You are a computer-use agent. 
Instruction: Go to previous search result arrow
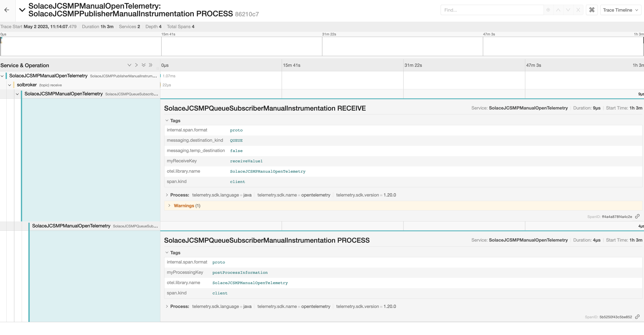pyautogui.click(x=558, y=10)
